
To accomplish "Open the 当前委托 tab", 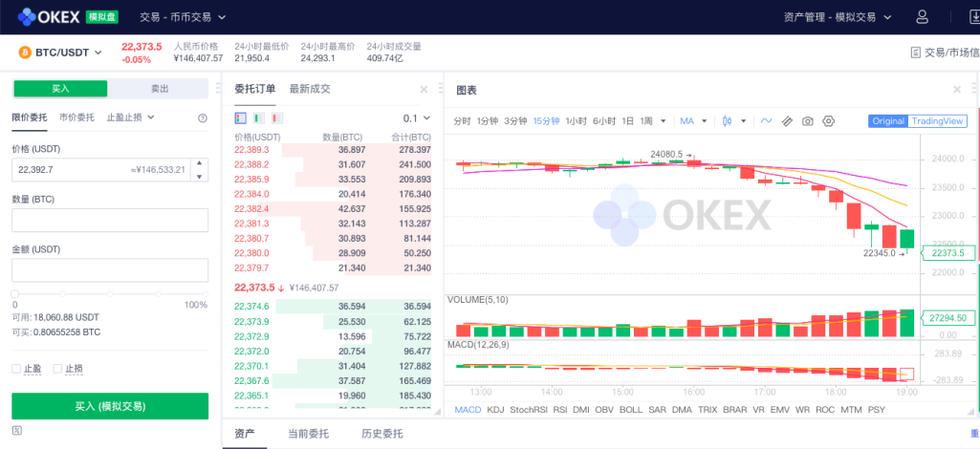I will pyautogui.click(x=308, y=434).
